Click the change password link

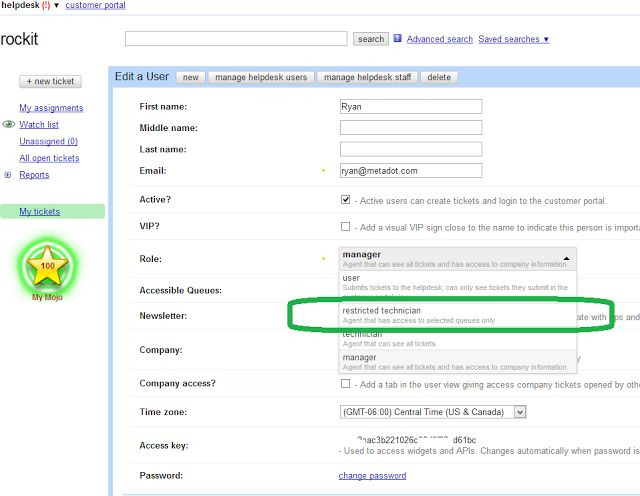coord(372,476)
